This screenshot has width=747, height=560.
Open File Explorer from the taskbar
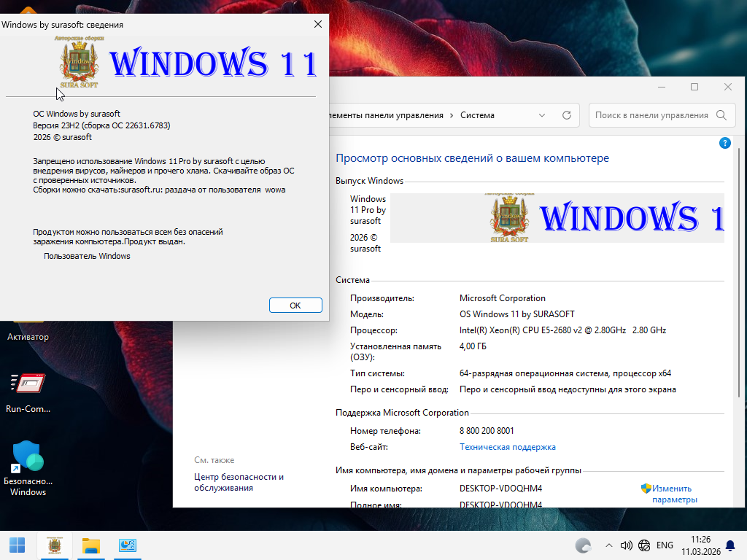[91, 545]
